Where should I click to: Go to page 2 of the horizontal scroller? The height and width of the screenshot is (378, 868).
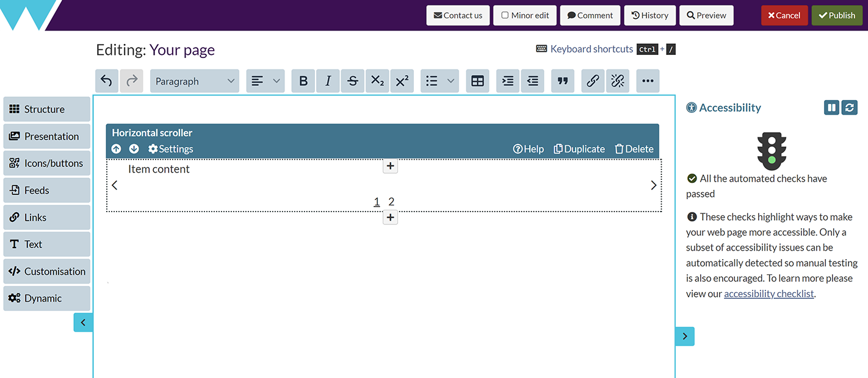391,201
